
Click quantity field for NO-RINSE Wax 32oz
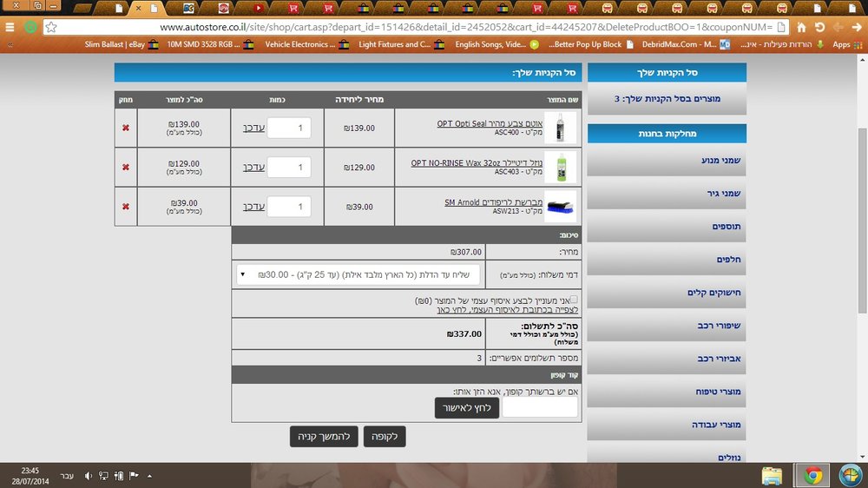tap(289, 168)
